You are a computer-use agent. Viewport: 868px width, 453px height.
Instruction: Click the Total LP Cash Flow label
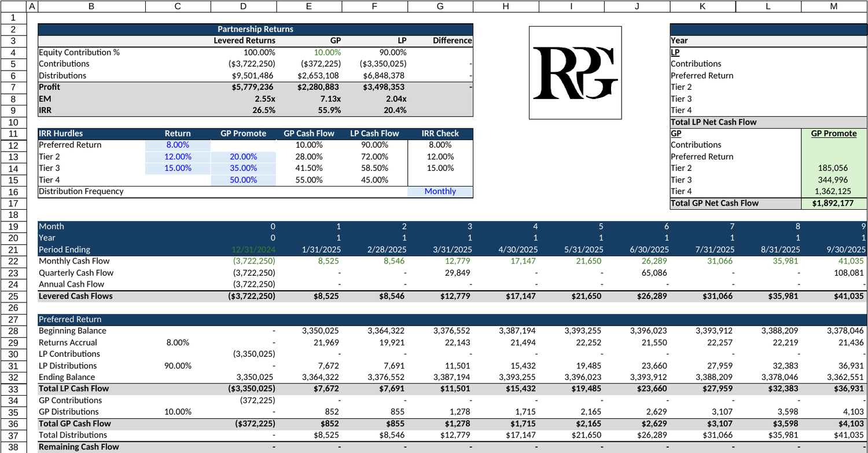click(73, 389)
